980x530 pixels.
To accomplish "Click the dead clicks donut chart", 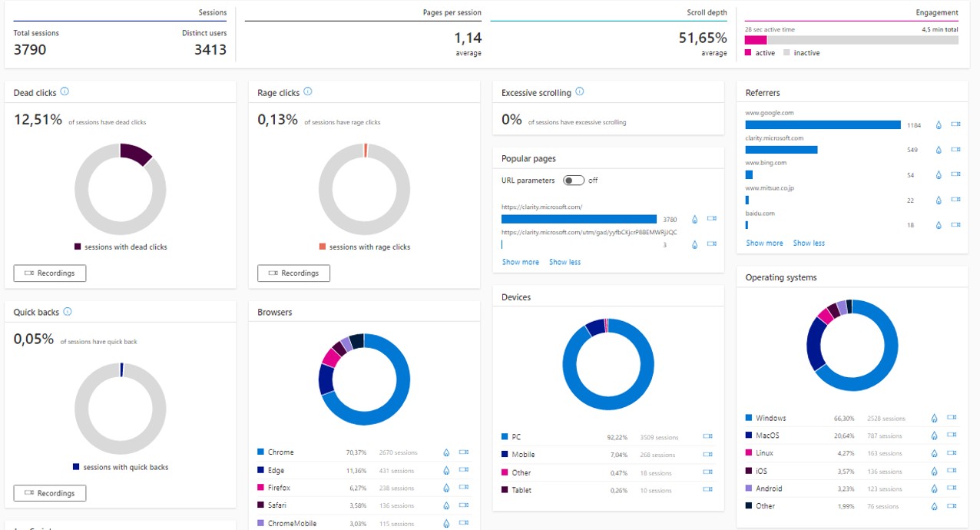I will click(120, 188).
